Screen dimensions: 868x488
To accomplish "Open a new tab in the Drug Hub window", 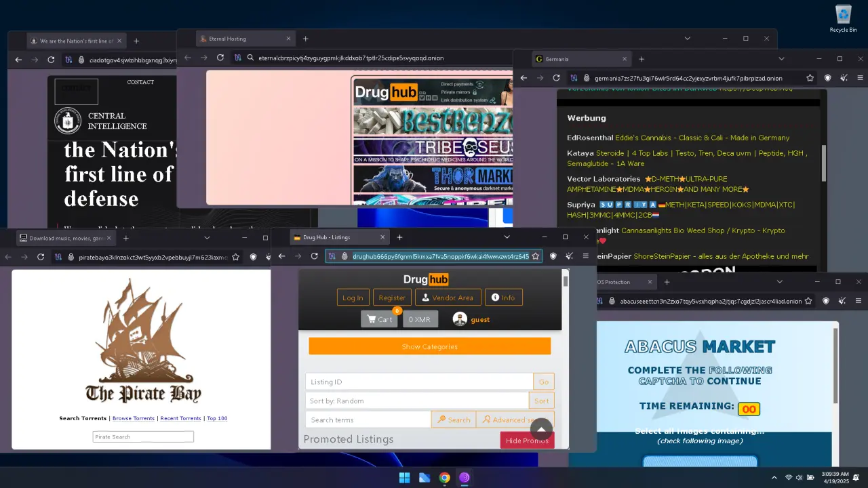I will point(399,237).
